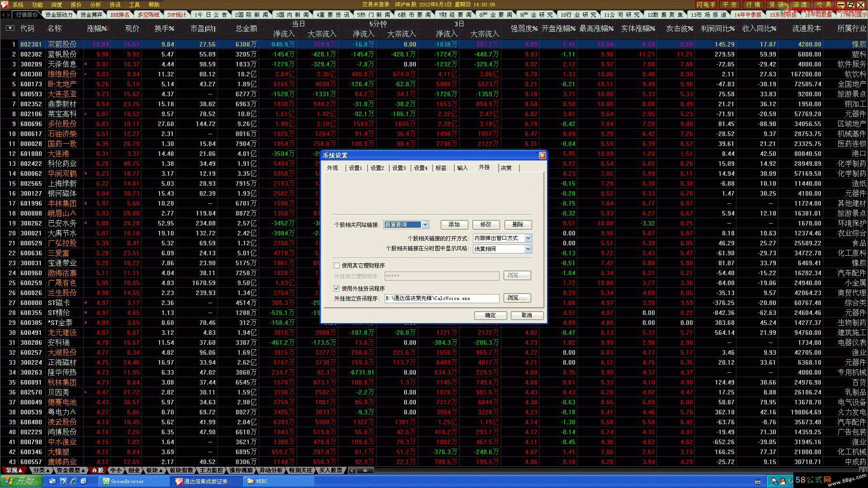Open the 行情 button at top right

[753, 5]
